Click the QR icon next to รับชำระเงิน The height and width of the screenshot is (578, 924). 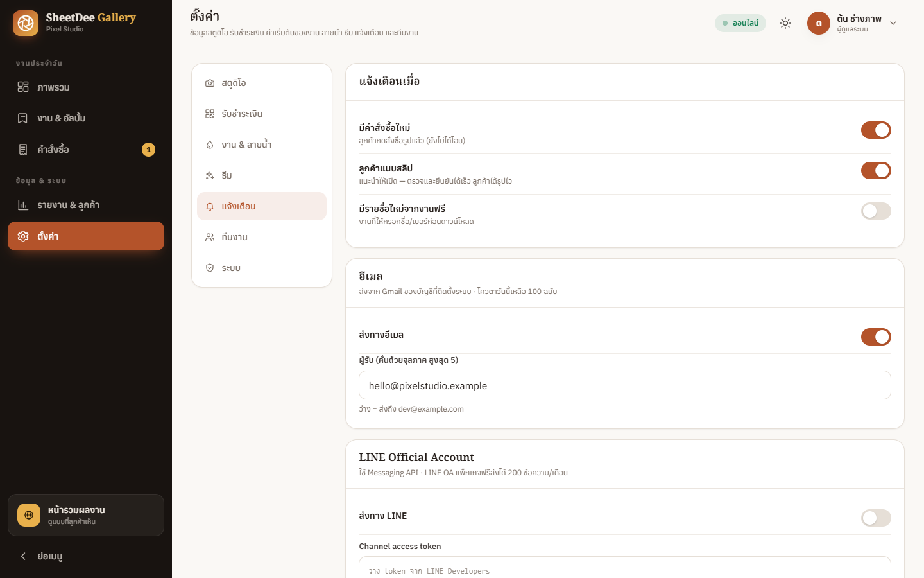210,114
